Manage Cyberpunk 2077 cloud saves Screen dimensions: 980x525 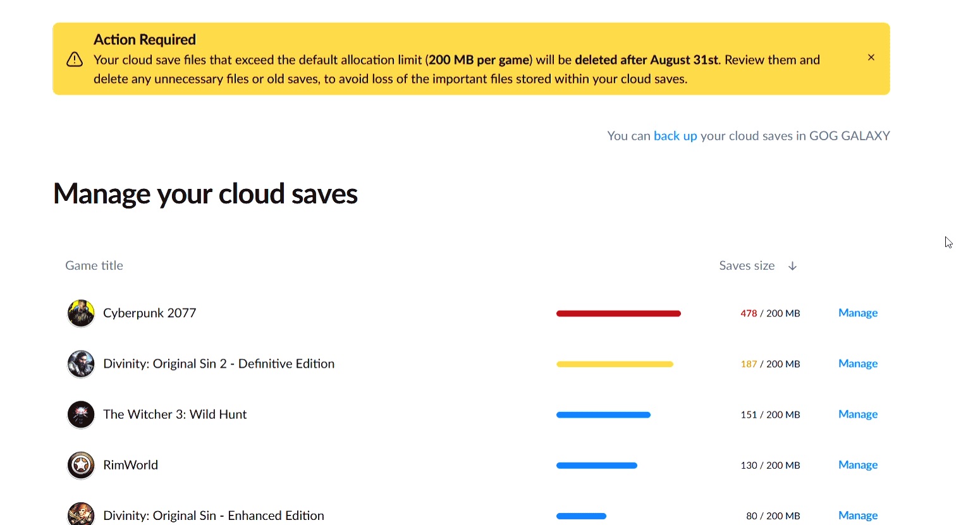[858, 313]
